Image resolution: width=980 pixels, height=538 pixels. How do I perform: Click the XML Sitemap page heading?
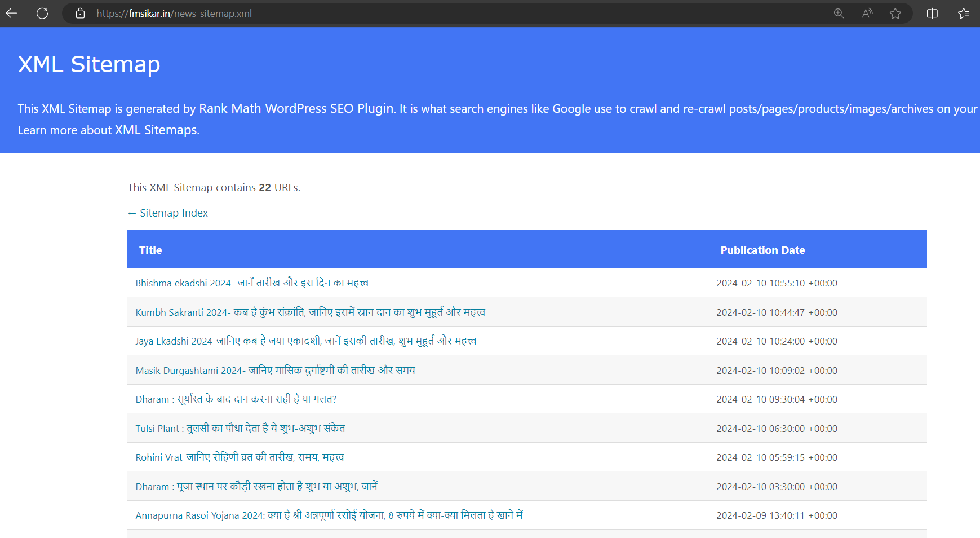(89, 64)
